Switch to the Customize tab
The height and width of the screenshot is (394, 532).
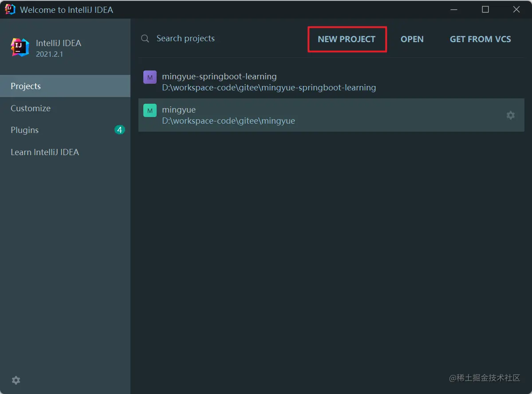click(x=65, y=108)
